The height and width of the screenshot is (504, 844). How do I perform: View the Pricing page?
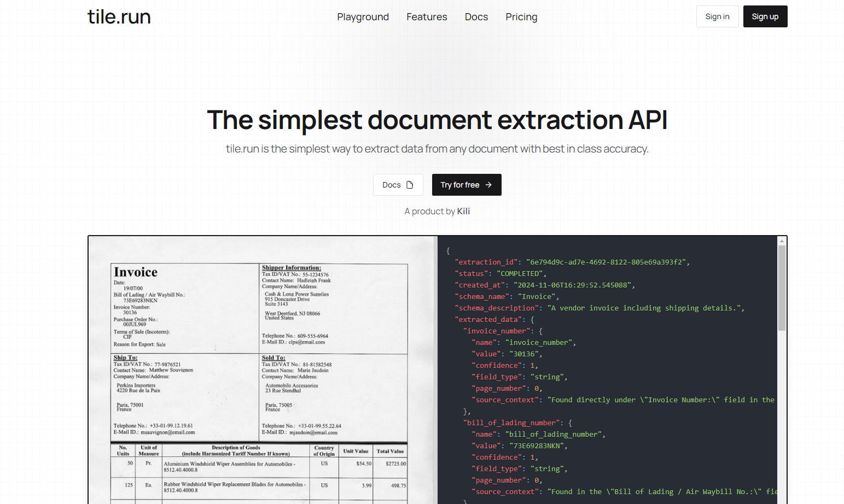tap(521, 17)
